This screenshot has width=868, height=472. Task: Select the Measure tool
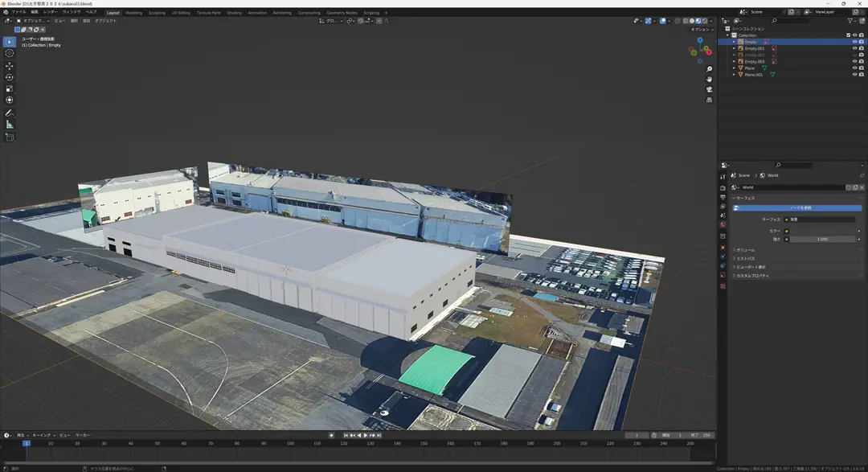(10, 125)
